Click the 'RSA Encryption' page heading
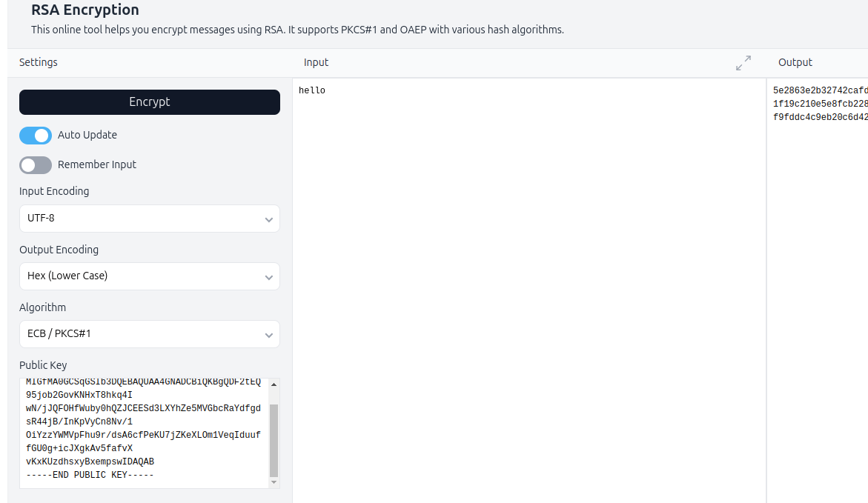The image size is (868, 503). click(x=85, y=10)
